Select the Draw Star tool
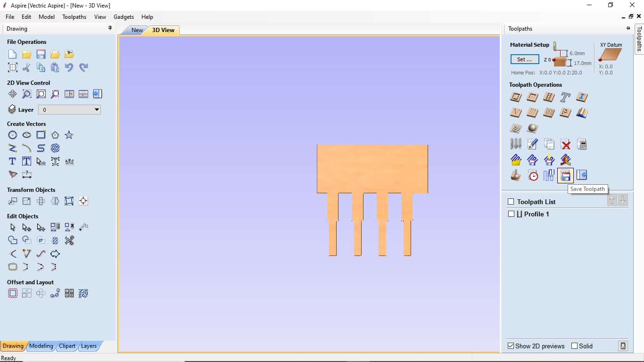The width and height of the screenshot is (644, 362). pos(69,135)
